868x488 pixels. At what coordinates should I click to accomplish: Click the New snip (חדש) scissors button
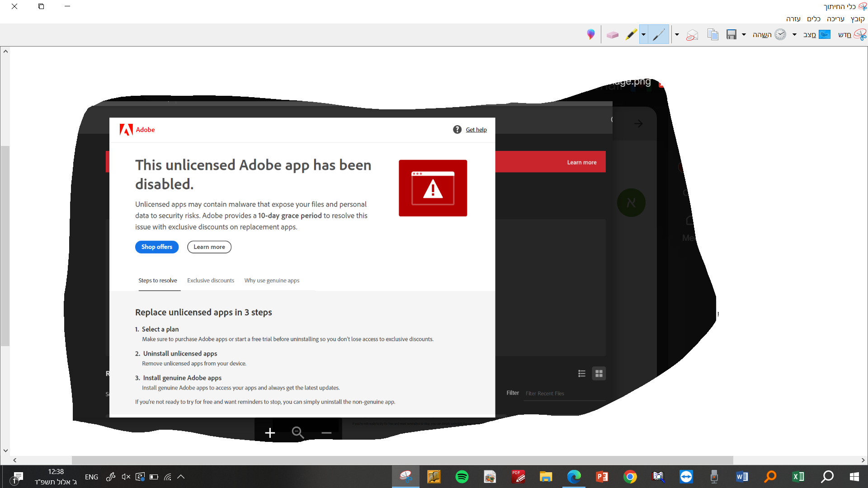point(852,35)
